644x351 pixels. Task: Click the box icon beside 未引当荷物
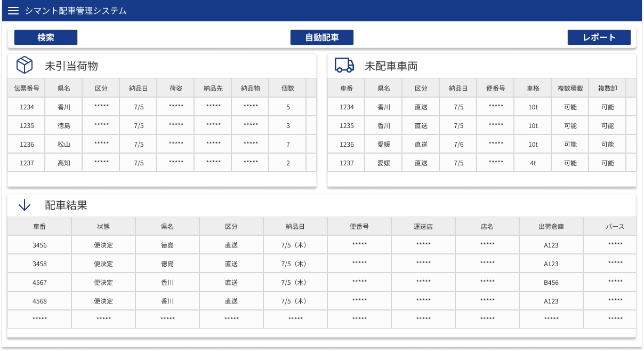coord(25,65)
